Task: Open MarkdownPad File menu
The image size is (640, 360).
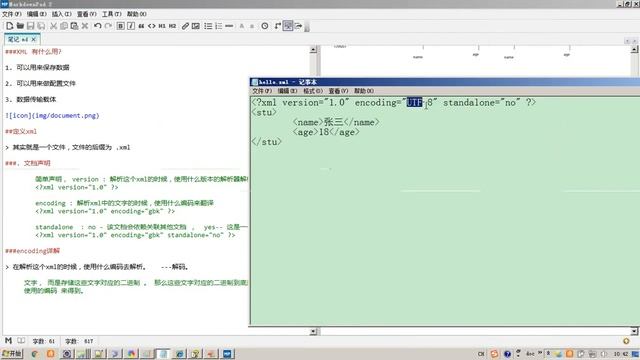Action: (11, 14)
